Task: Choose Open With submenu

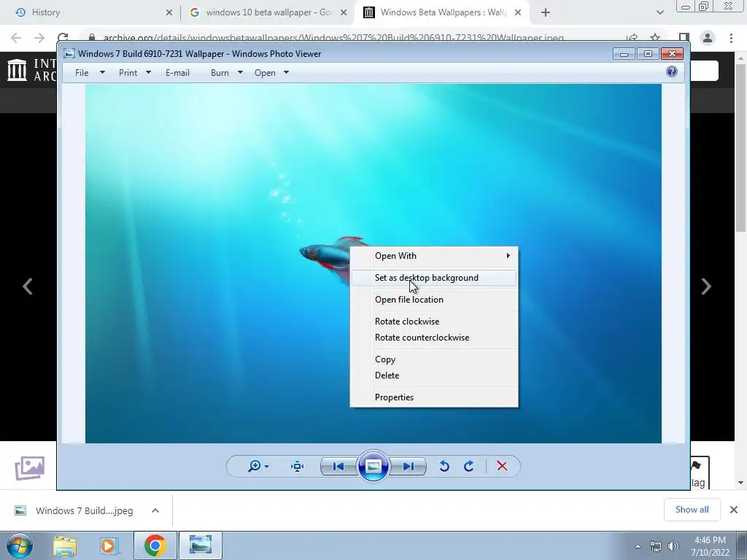Action: tap(433, 256)
